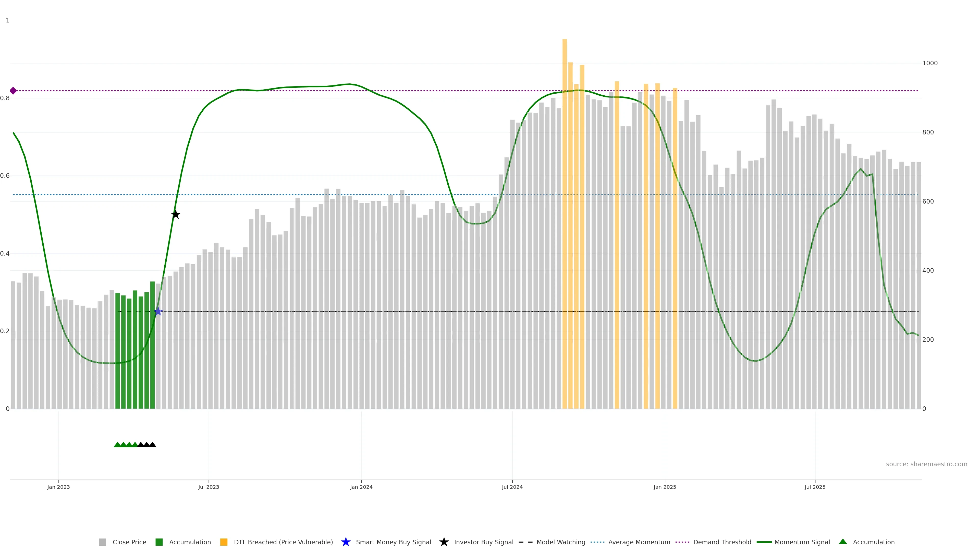
Task: Click the blue star icon in legend
Action: (x=346, y=542)
